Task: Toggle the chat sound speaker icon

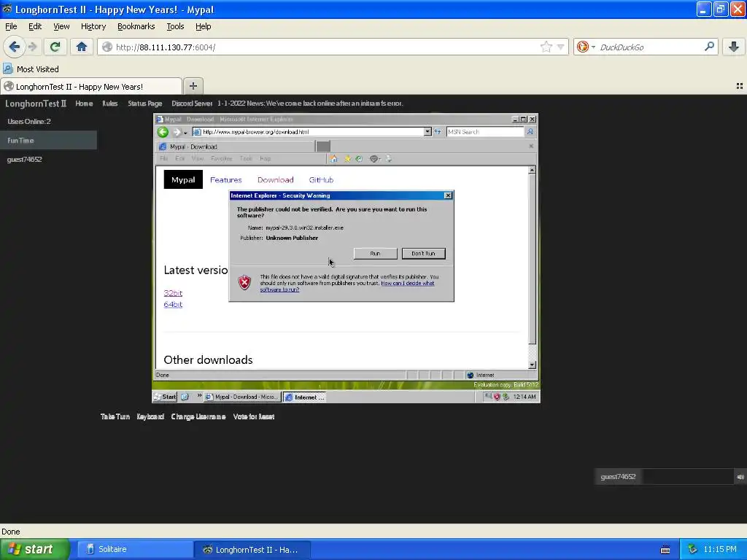Action: click(740, 477)
